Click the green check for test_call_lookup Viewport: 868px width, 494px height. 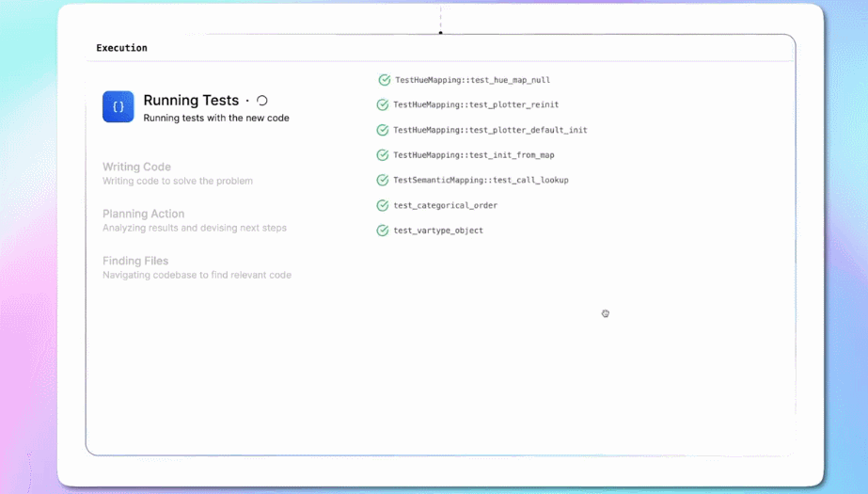[x=383, y=180]
